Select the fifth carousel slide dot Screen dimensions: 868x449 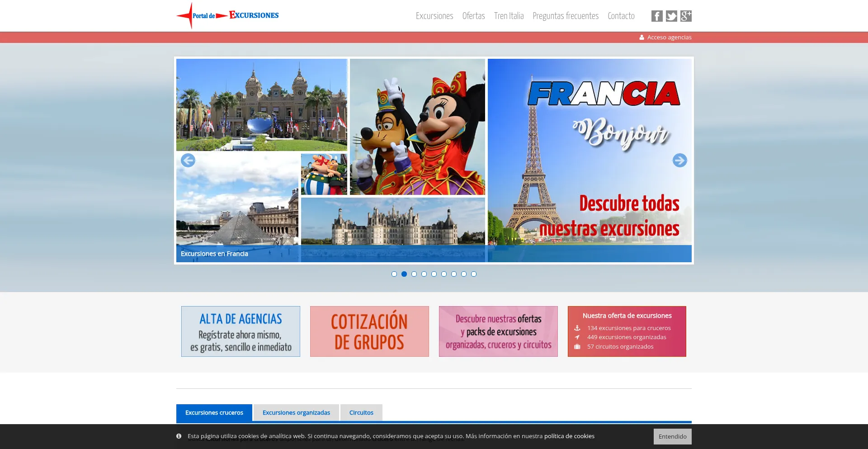(434, 274)
